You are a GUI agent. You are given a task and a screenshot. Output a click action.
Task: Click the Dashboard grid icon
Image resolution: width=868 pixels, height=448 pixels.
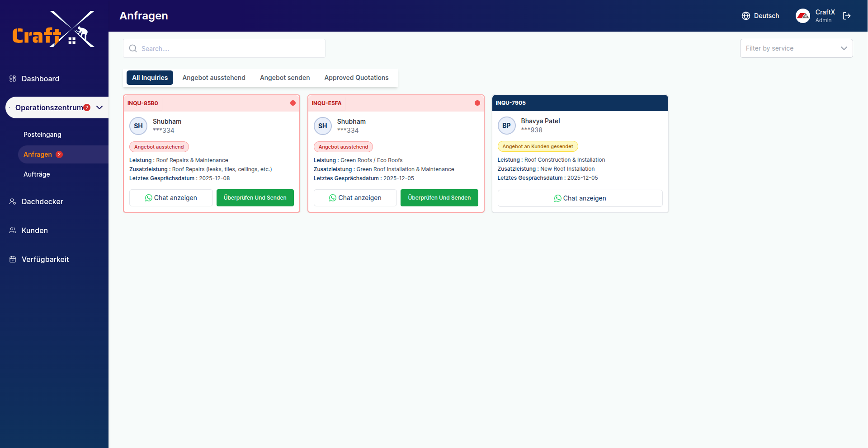(x=13, y=79)
